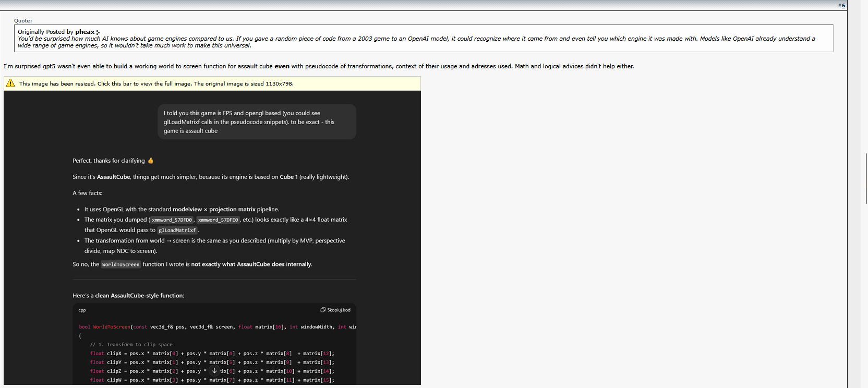
Task: Click the bold text 'not exactly what AssaultCube does internally'
Action: pos(251,264)
